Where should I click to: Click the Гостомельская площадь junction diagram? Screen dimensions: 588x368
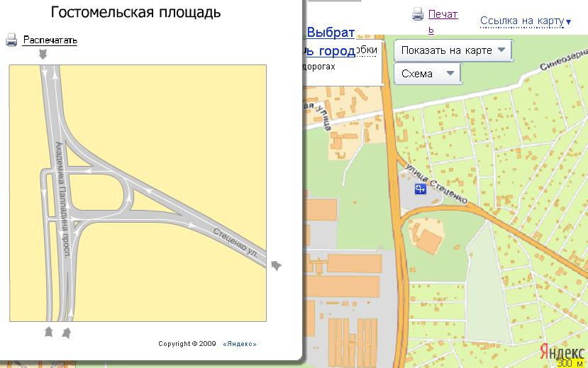coord(138,191)
